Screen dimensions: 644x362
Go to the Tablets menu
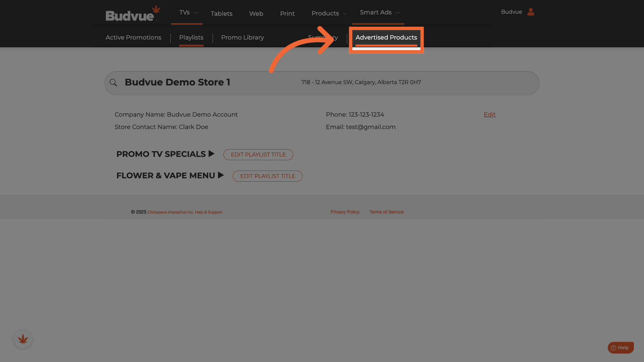tap(221, 14)
